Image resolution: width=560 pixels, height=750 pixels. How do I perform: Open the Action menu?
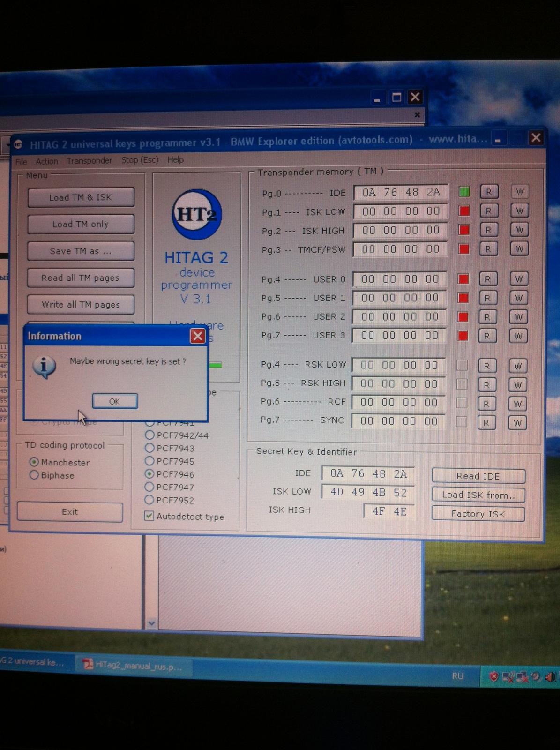47,161
